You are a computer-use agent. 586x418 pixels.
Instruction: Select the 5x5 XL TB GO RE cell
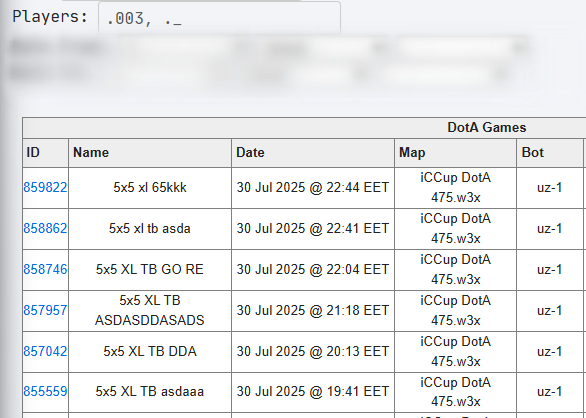click(150, 269)
